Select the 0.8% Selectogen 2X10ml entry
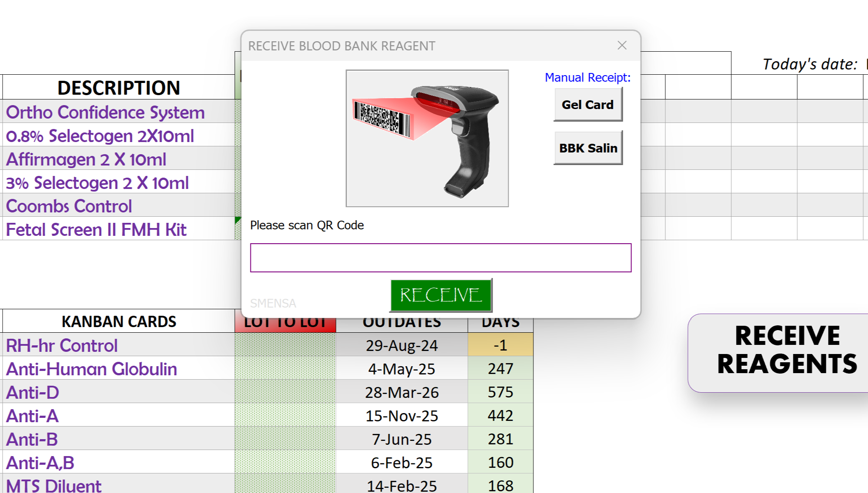The height and width of the screenshot is (493, 868). point(100,136)
